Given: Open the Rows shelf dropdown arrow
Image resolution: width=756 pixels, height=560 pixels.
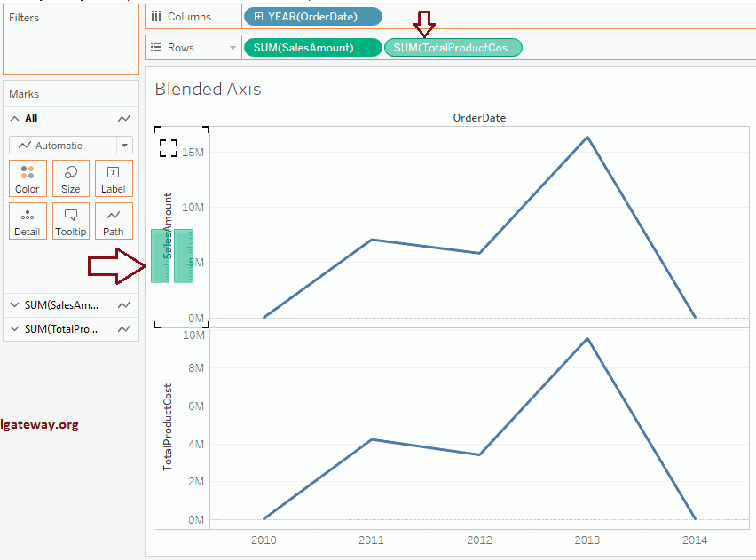Looking at the screenshot, I should (x=232, y=47).
